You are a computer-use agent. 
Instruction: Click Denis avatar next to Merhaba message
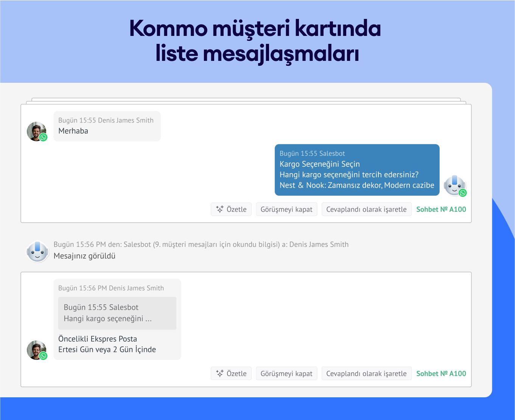[x=37, y=131]
